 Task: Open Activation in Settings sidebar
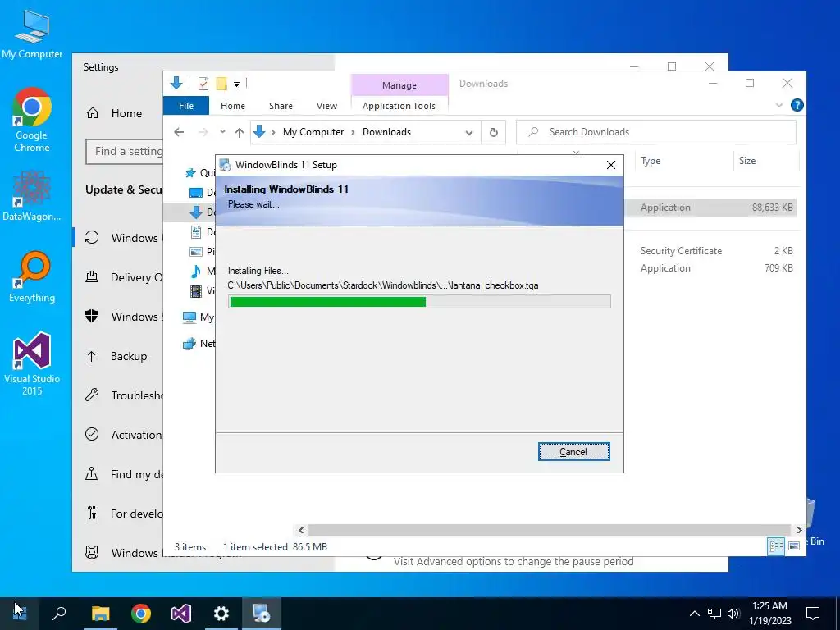(x=119, y=435)
